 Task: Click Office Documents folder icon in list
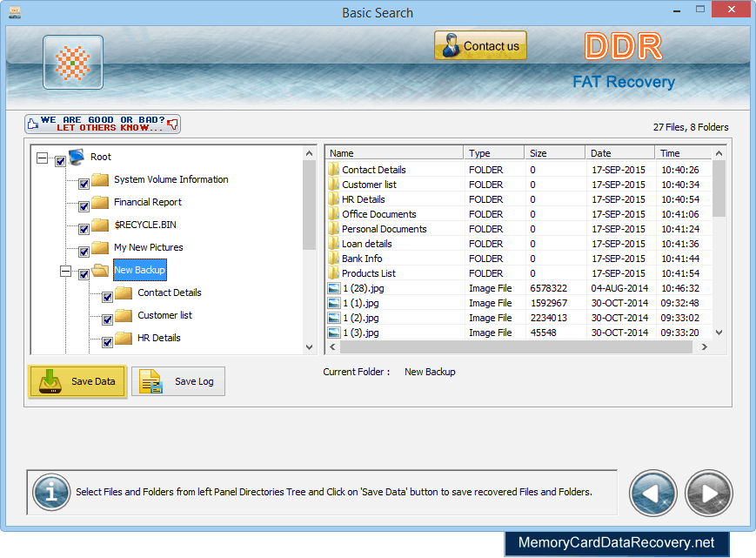[x=334, y=213]
